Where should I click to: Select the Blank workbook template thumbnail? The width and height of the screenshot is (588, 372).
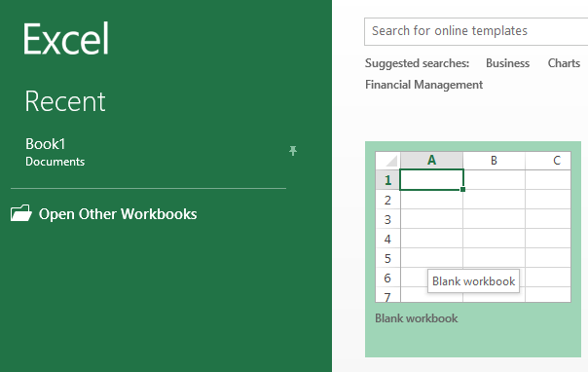click(473, 227)
